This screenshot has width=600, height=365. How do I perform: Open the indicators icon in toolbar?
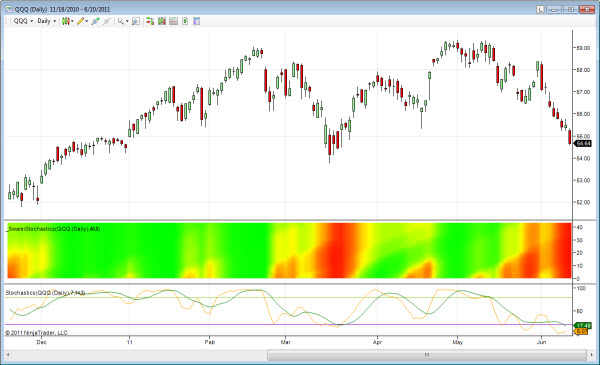pos(162,21)
